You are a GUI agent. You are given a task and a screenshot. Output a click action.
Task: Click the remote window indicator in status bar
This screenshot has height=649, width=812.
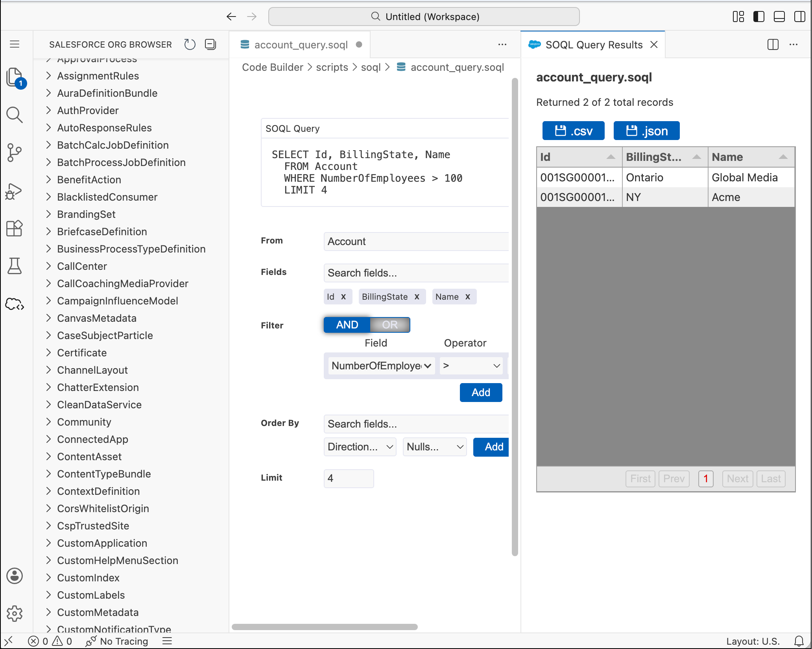coord(9,641)
